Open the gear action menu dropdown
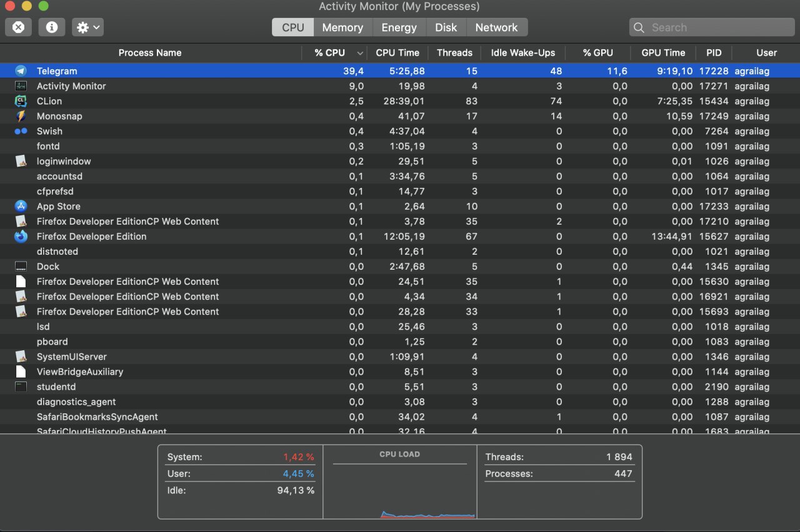 tap(87, 27)
